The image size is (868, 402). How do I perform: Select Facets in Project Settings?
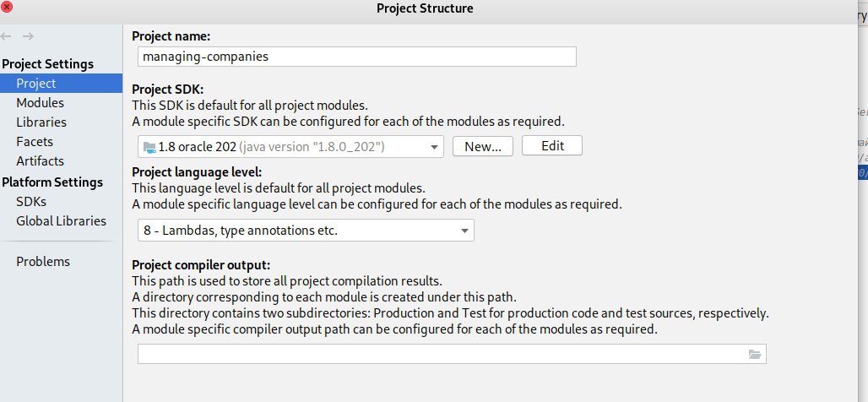(35, 142)
